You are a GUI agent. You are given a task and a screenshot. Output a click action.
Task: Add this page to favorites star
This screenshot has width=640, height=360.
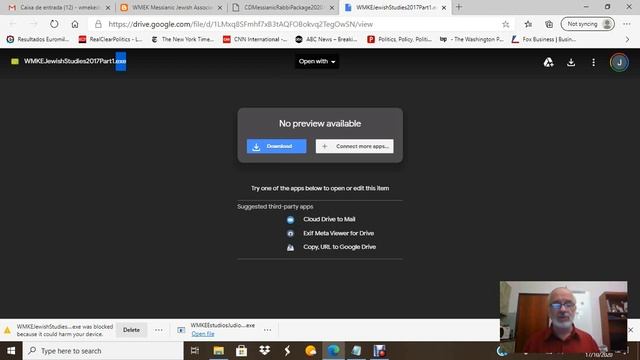pos(506,24)
